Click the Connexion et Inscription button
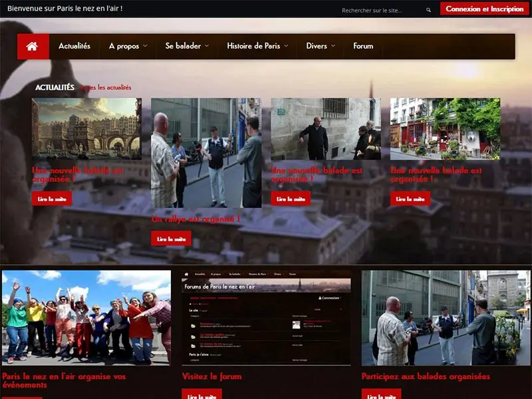Viewport: 532px width, 399px height. point(484,9)
